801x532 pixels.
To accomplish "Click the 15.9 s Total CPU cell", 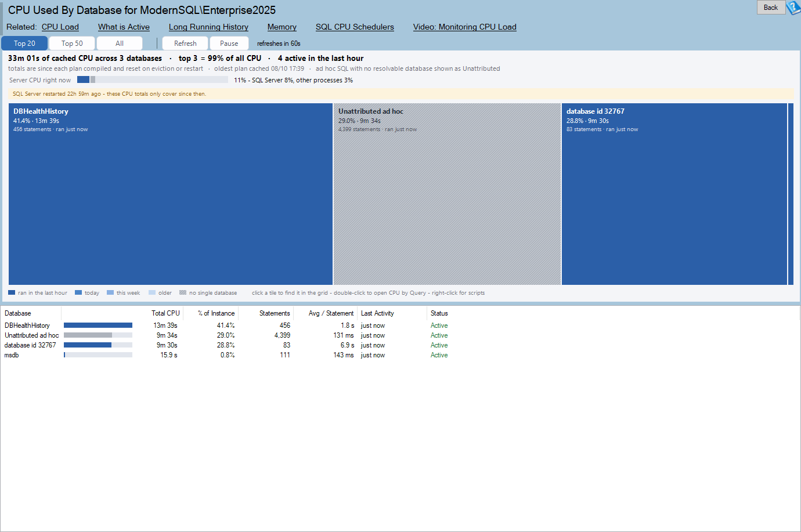I will pos(169,355).
